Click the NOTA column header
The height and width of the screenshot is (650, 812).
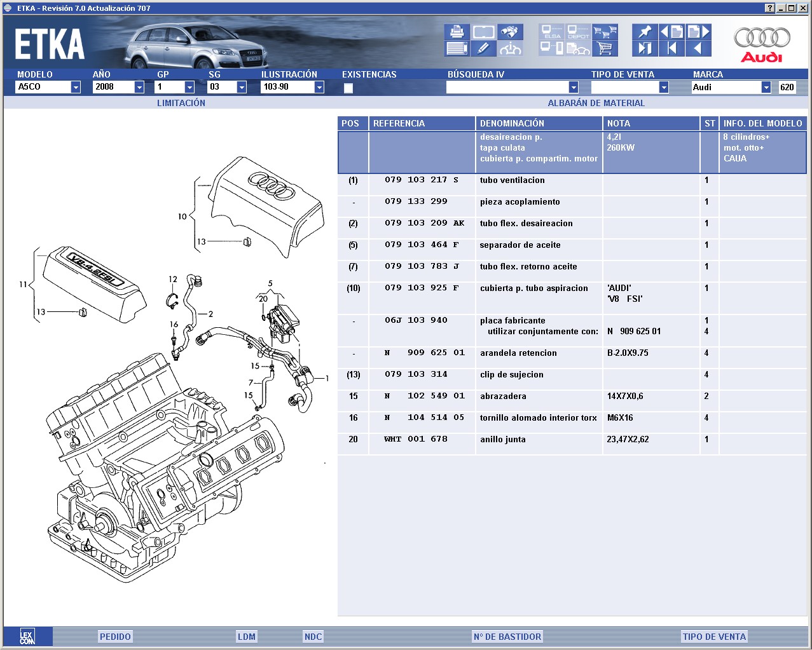pos(651,123)
